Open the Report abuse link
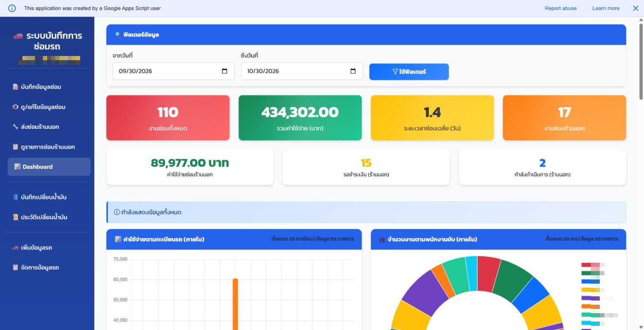The image size is (644, 330). 561,8
